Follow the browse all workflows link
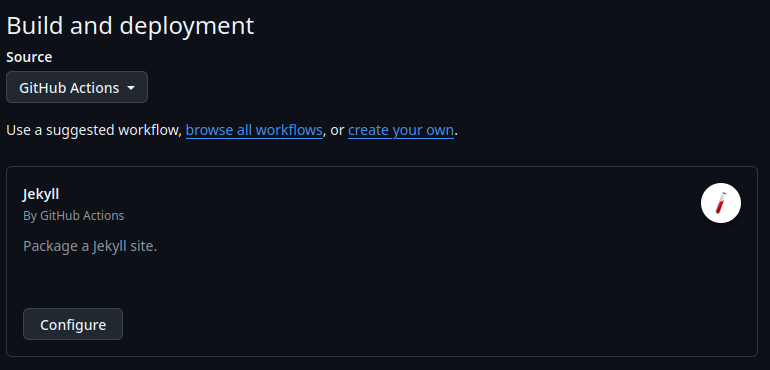Screen dimensions: 770x370 pyautogui.click(x=254, y=130)
